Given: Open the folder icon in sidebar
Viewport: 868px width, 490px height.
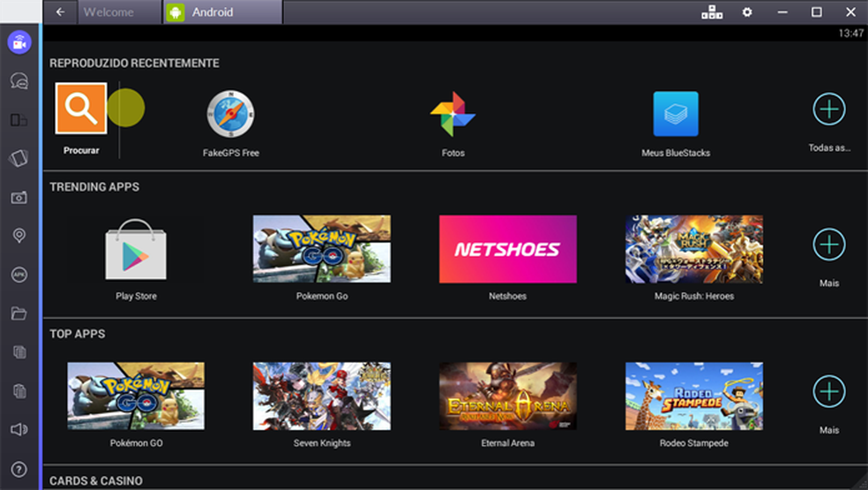Looking at the screenshot, I should 19,313.
